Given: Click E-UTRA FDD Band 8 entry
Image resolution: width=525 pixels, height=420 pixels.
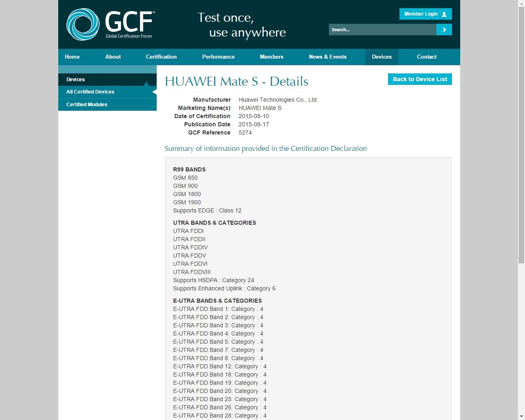Looking at the screenshot, I should point(218,358).
